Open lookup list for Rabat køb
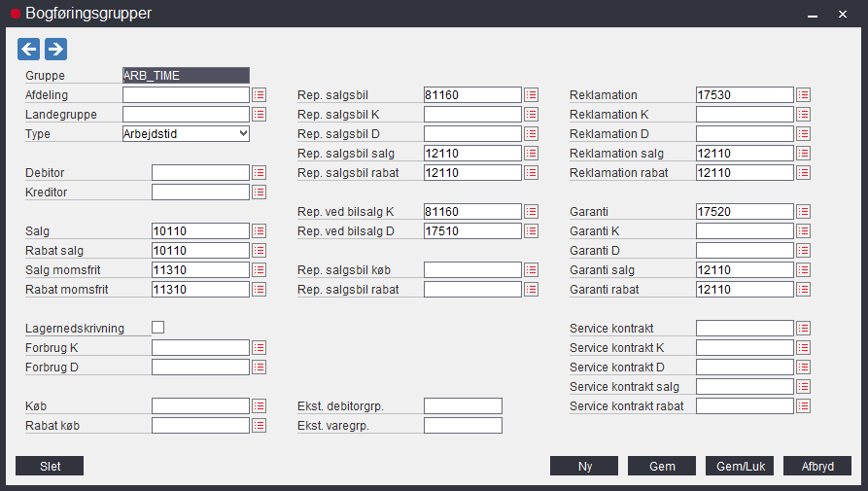The height and width of the screenshot is (491, 868). tap(260, 426)
